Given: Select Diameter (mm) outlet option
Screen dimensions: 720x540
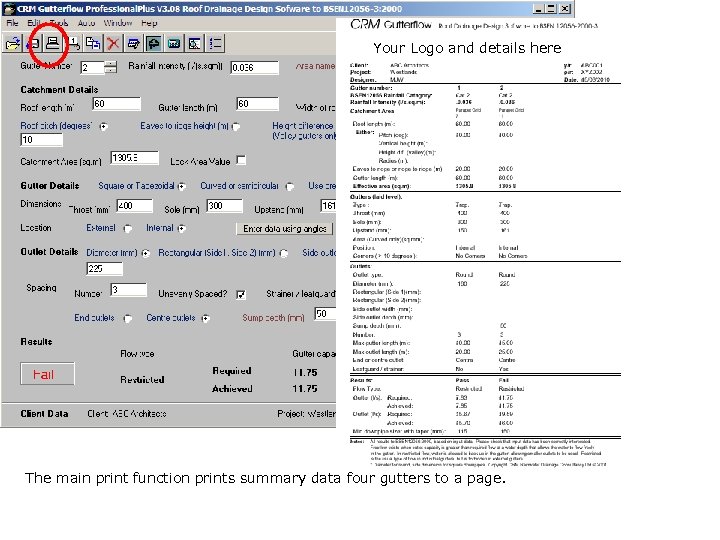Looking at the screenshot, I should [x=146, y=253].
